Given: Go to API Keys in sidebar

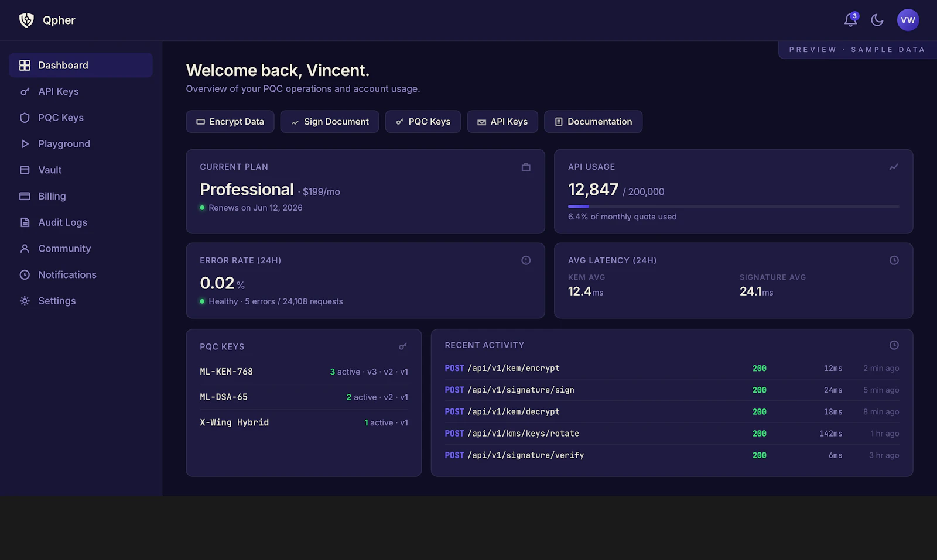Looking at the screenshot, I should pos(81,91).
